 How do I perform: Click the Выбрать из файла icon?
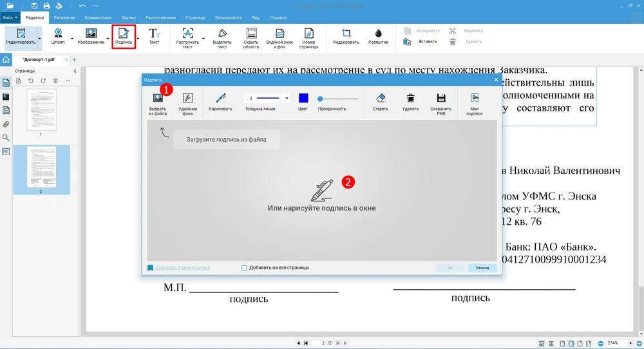pos(158,99)
